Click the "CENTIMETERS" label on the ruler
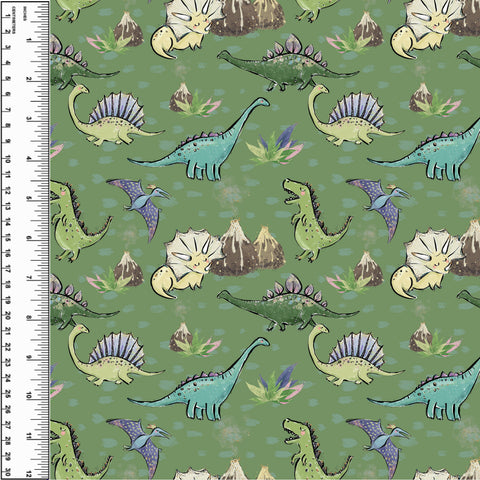The height and width of the screenshot is (480, 480). point(14,20)
